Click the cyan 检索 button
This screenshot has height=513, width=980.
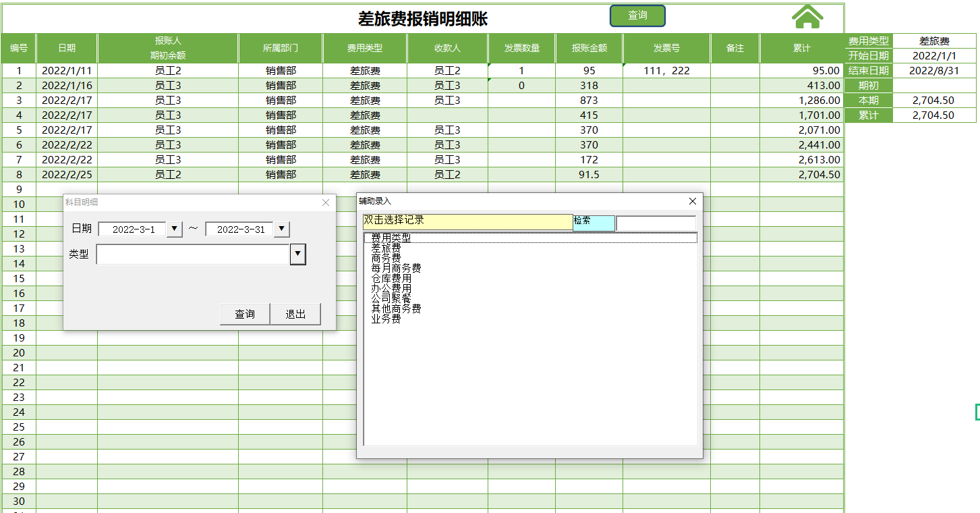coord(594,223)
